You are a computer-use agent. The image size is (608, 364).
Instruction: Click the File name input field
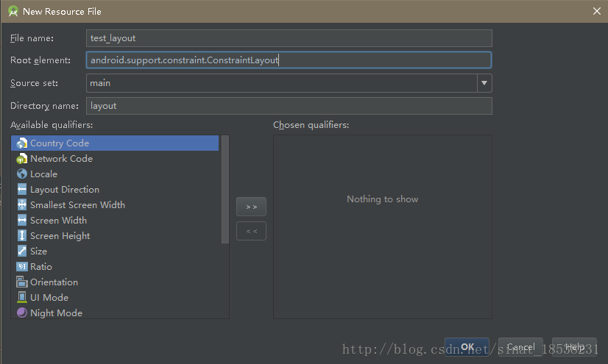pyautogui.click(x=289, y=38)
